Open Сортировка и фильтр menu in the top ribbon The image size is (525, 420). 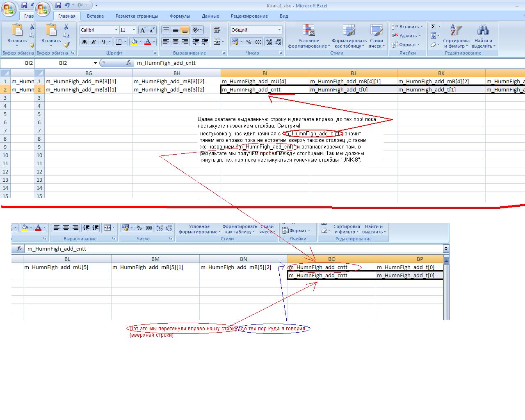456,37
